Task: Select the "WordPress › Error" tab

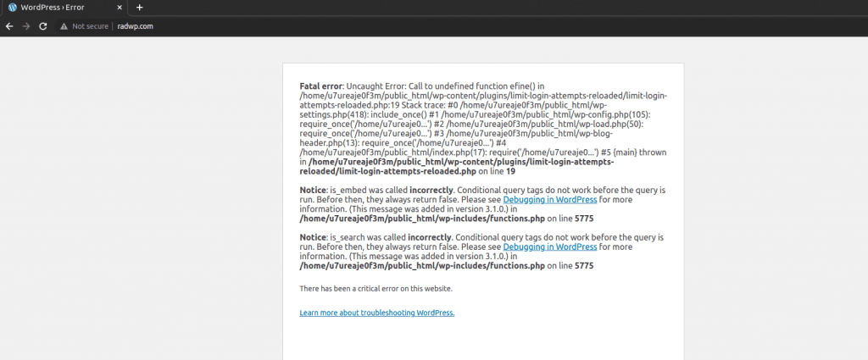Action: click(x=58, y=8)
